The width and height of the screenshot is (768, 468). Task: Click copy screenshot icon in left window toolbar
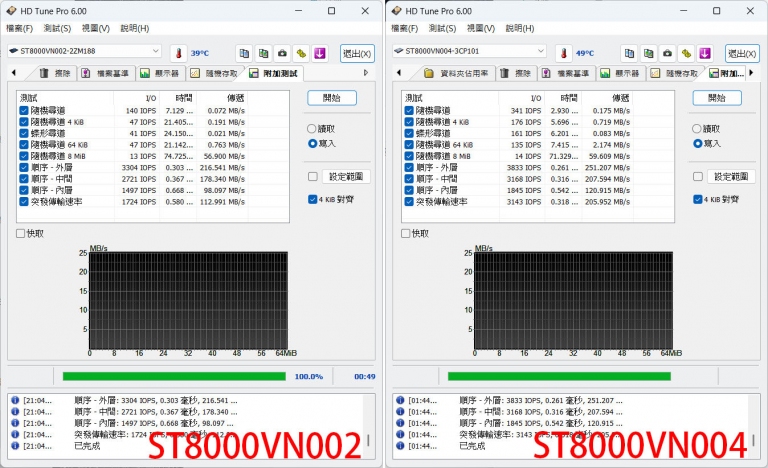pyautogui.click(x=263, y=53)
